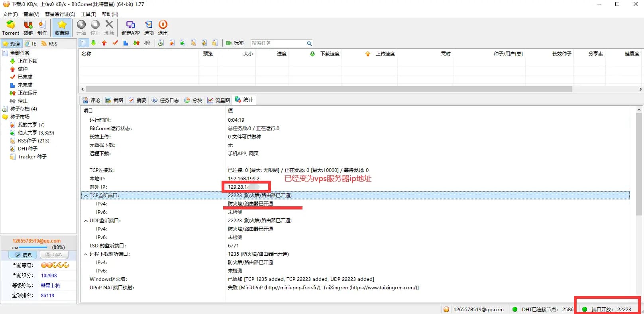Switch to the 流量图 detail tab
Viewport: 644px width, 314px height.
pos(218,100)
